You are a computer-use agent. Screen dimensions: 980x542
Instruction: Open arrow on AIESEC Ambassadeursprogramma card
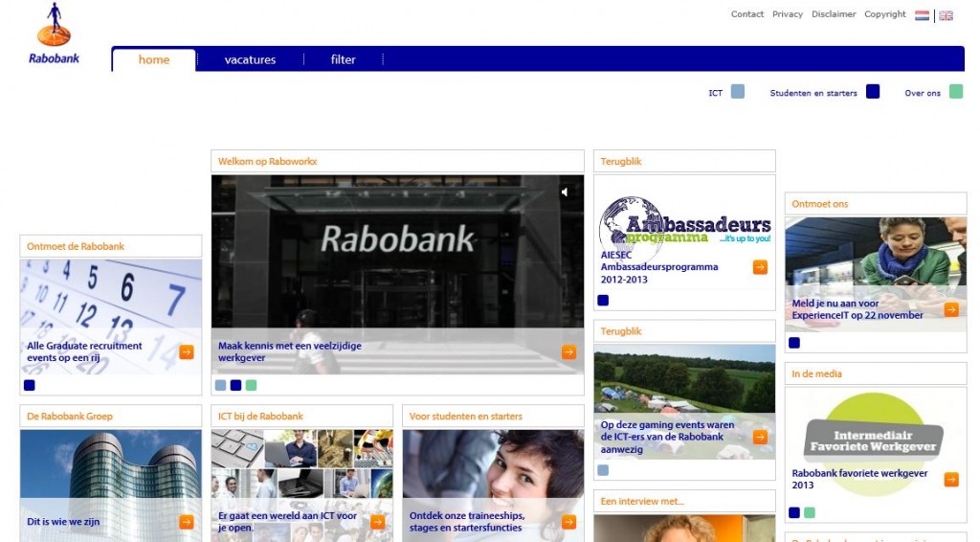pos(760,267)
